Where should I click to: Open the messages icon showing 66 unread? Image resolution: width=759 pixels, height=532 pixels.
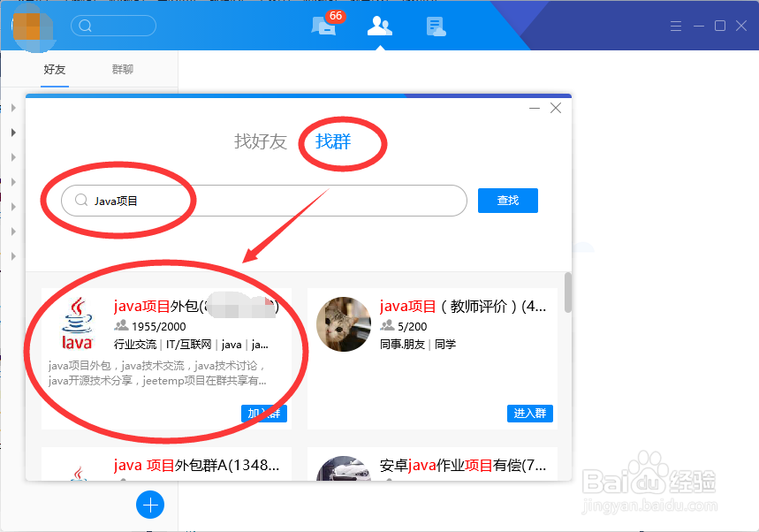(x=323, y=26)
